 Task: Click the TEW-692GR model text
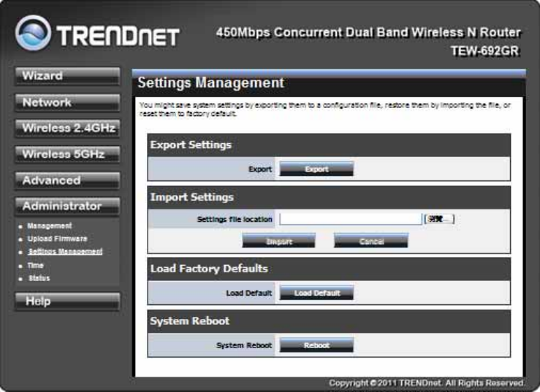(484, 51)
